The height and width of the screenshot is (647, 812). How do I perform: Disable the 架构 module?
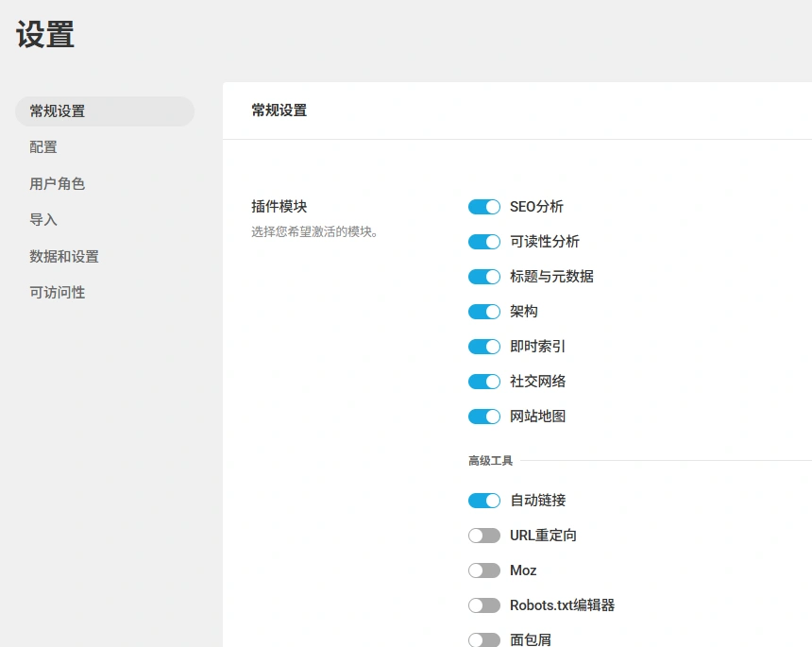(x=483, y=311)
